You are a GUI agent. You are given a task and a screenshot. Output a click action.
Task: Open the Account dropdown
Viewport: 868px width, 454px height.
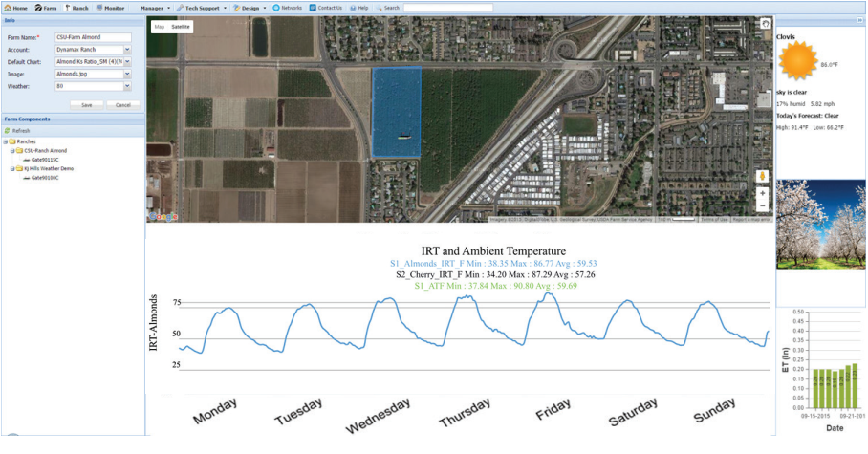pos(127,50)
